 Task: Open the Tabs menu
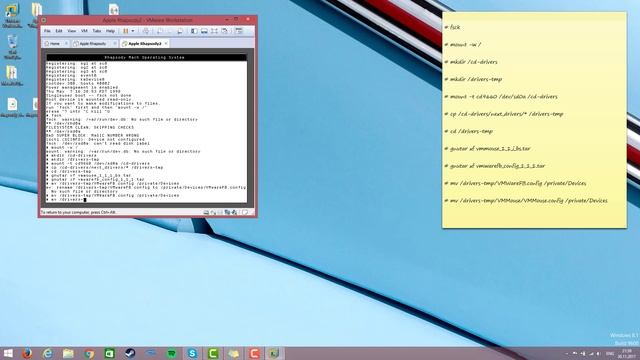click(x=97, y=31)
